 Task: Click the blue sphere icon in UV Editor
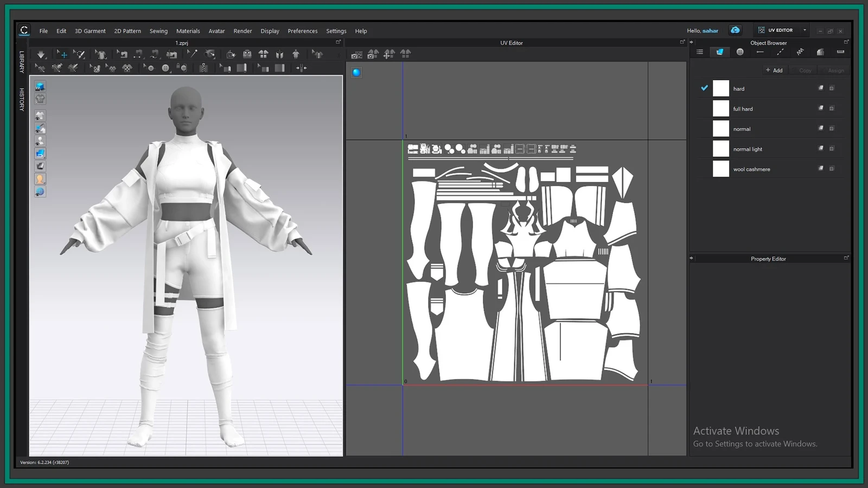tap(356, 72)
